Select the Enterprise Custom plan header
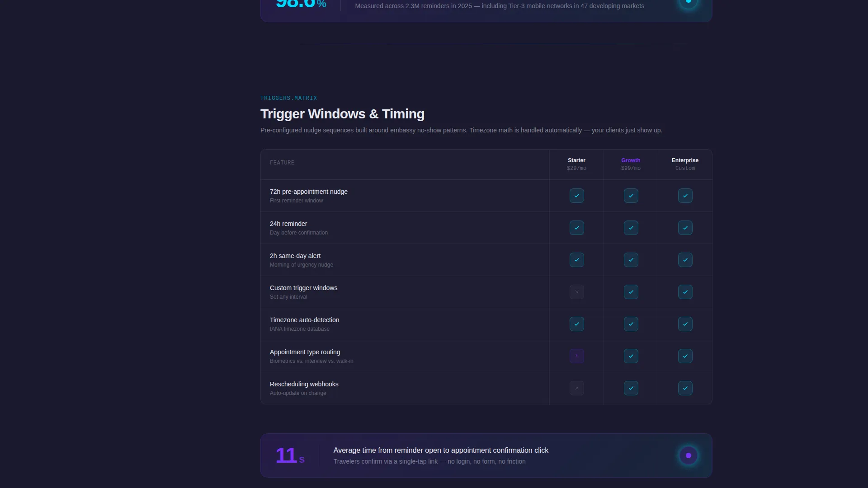The width and height of the screenshot is (868, 488). (685, 164)
